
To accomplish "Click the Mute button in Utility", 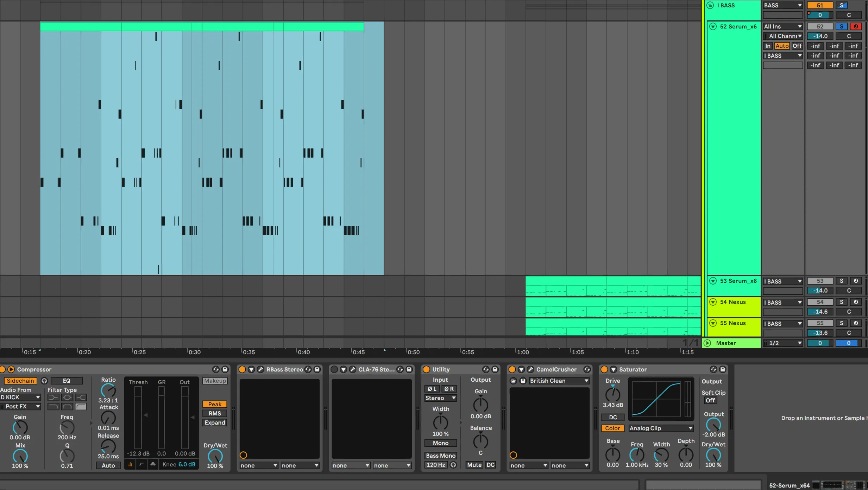I will 474,465.
